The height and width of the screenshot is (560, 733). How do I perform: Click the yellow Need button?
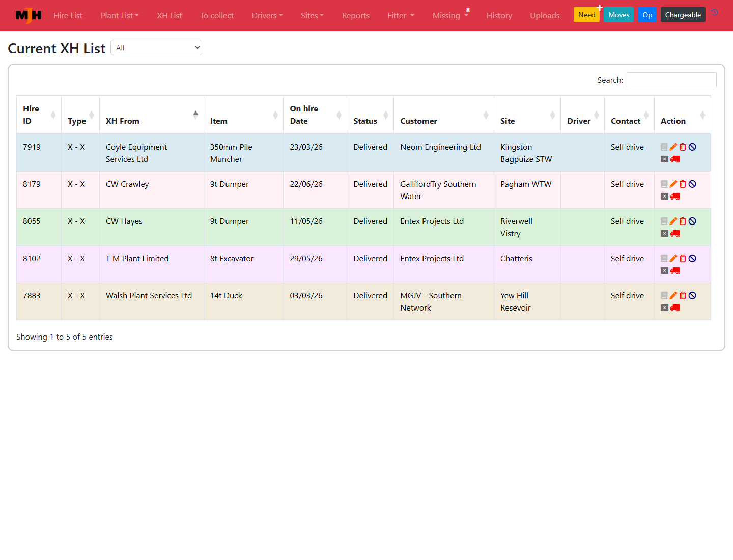click(x=586, y=15)
